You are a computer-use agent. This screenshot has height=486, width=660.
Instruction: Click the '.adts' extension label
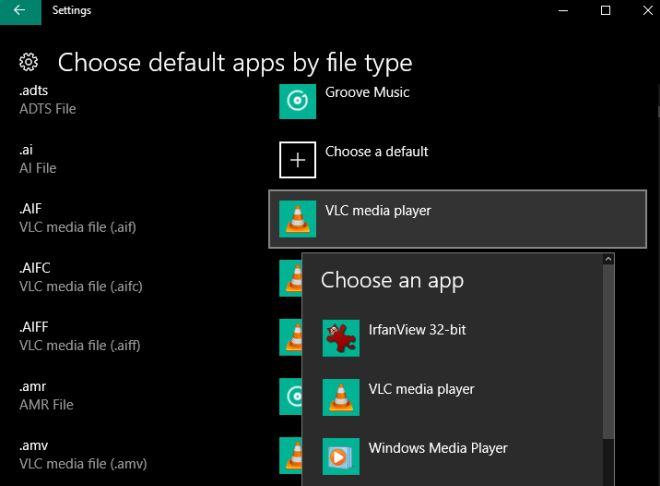34,90
